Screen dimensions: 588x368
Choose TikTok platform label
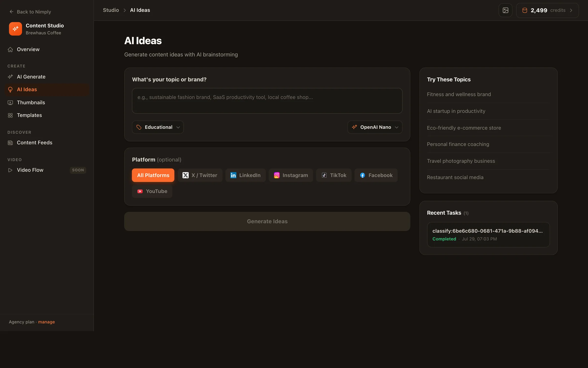click(338, 175)
